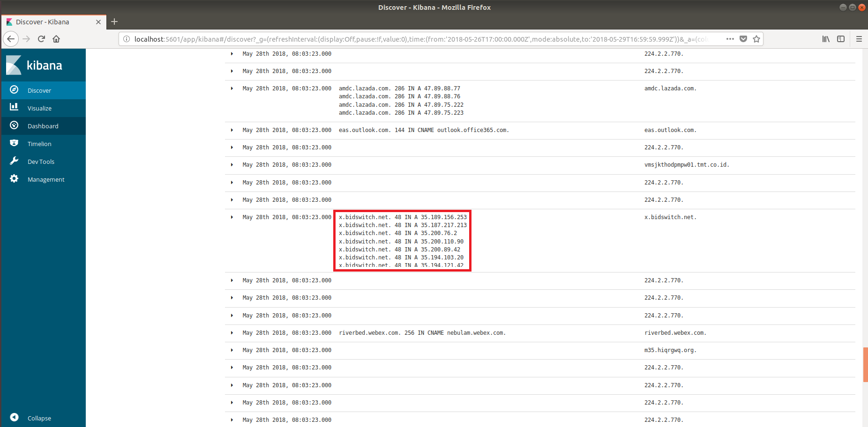Viewport: 868px width, 427px height.
Task: Click the eas.outlook.com. query value
Action: point(670,130)
